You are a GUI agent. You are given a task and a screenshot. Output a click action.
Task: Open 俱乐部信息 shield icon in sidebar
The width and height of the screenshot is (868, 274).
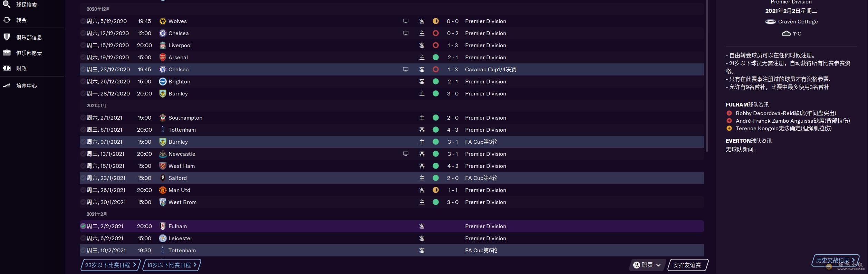tap(7, 37)
